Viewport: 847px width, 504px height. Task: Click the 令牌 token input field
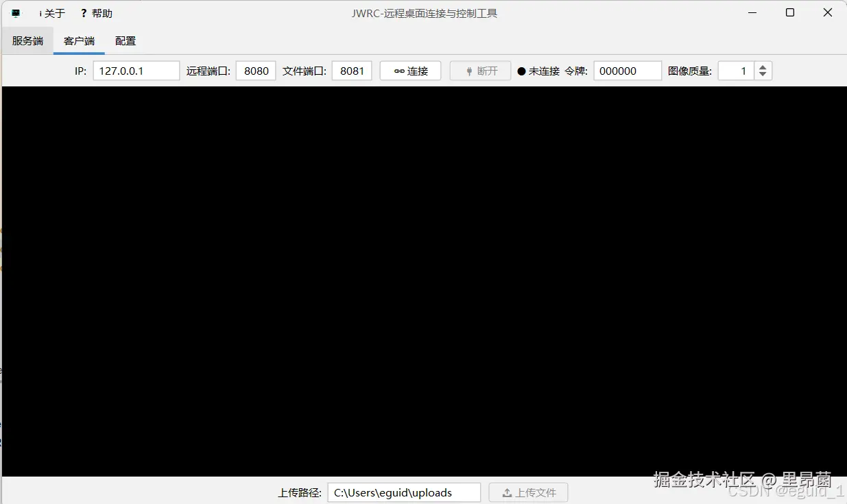click(627, 70)
